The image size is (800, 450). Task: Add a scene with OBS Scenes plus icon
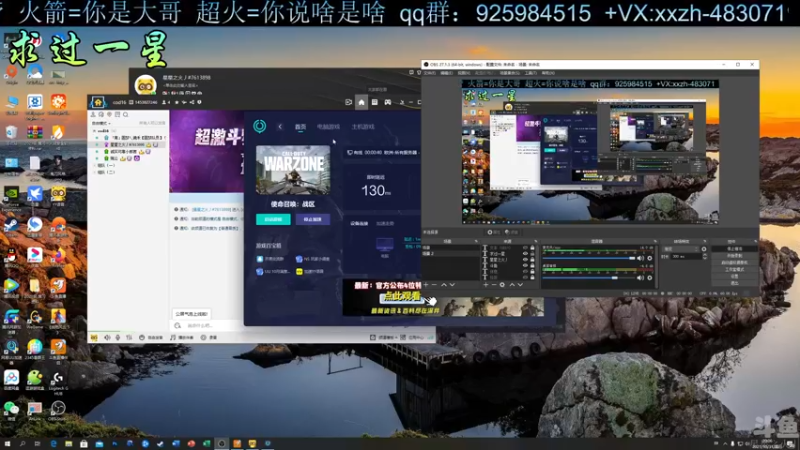(426, 285)
